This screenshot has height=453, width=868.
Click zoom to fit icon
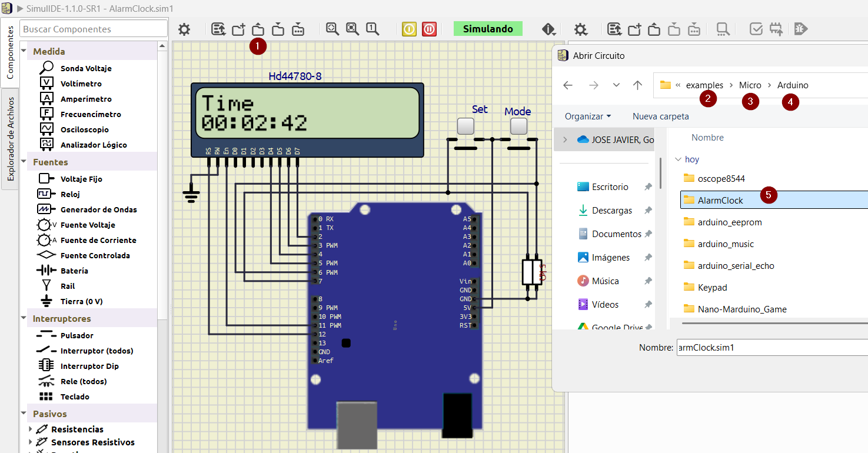click(332, 29)
